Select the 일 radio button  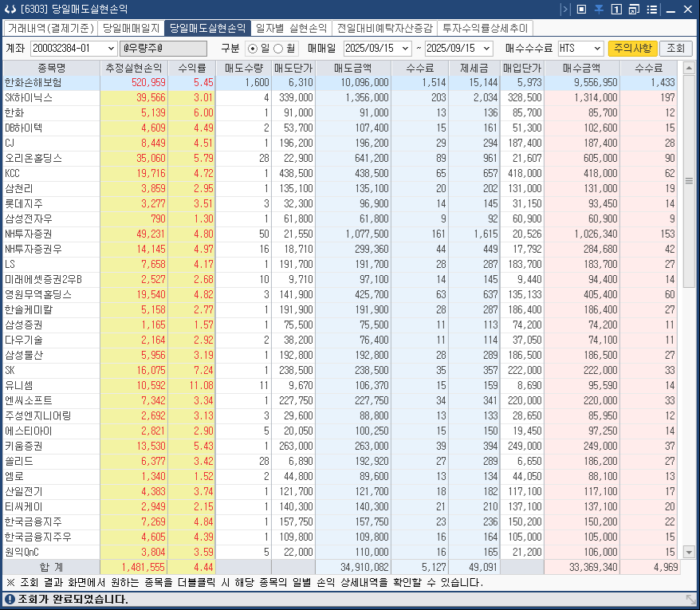coord(252,48)
